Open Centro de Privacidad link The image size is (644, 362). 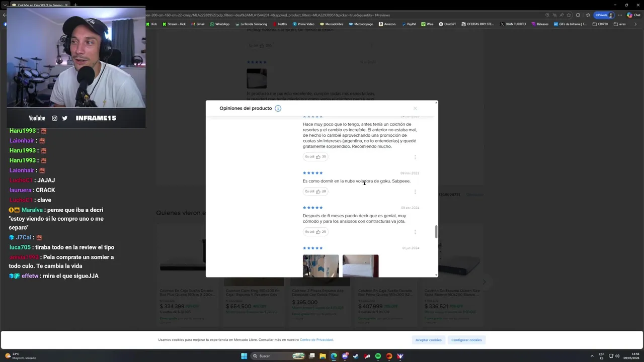pos(316,340)
